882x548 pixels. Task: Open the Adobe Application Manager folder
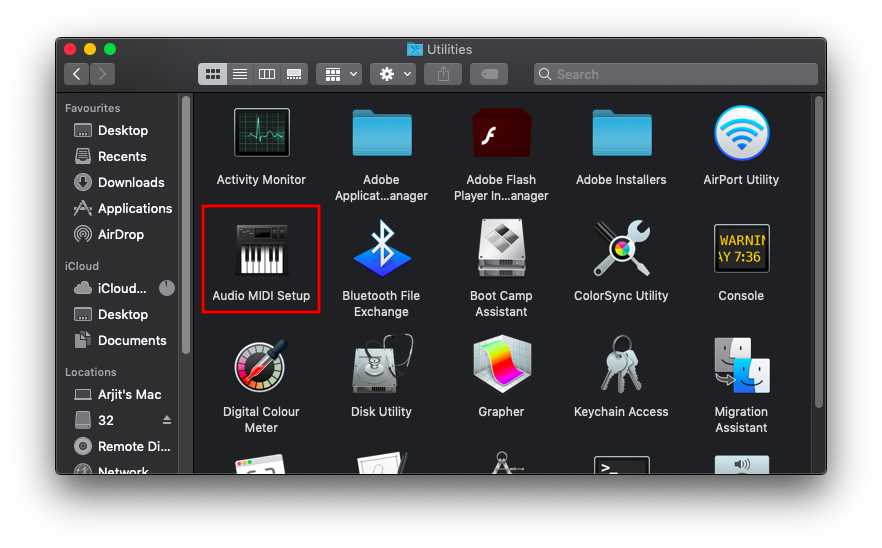coord(382,133)
